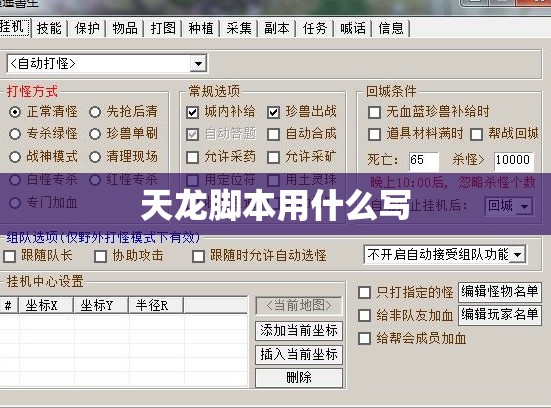
Task: Open the 信息 tab
Action: (x=391, y=28)
